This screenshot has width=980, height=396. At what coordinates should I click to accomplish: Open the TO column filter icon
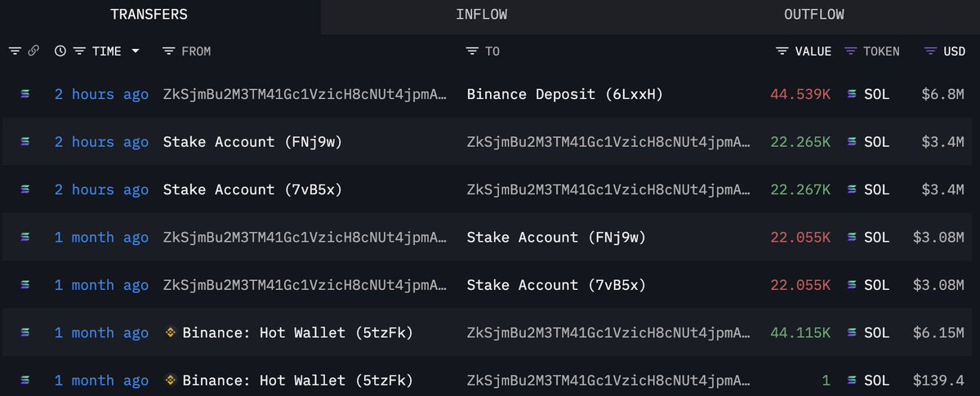(x=472, y=51)
